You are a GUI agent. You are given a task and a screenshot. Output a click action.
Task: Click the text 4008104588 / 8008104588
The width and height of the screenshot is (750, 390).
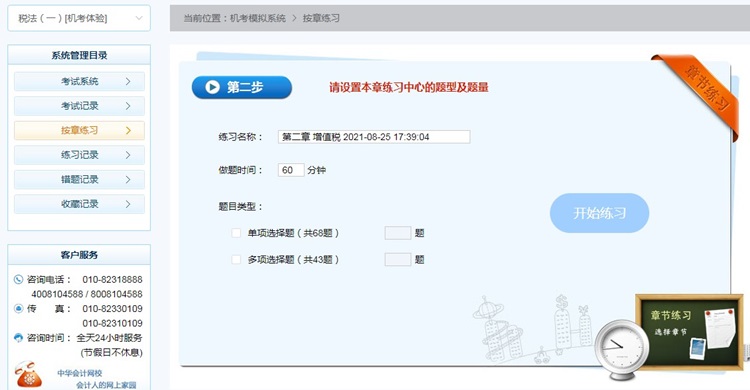(x=87, y=294)
